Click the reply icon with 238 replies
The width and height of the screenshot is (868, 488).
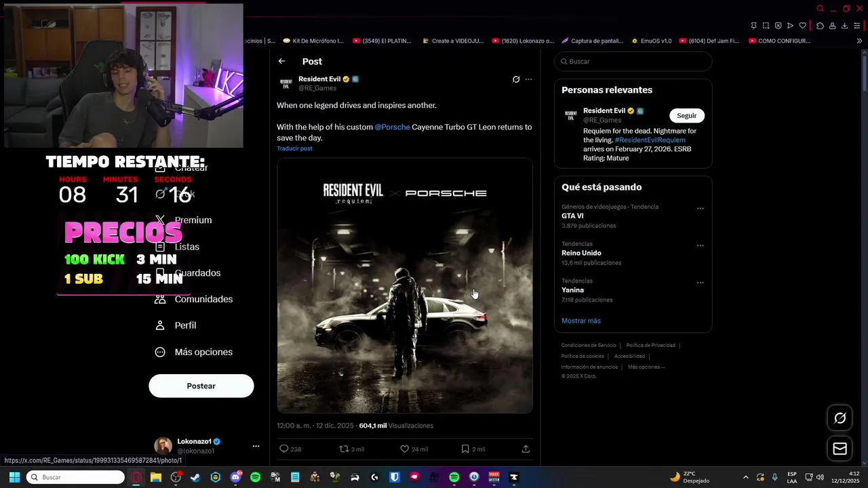pyautogui.click(x=284, y=449)
